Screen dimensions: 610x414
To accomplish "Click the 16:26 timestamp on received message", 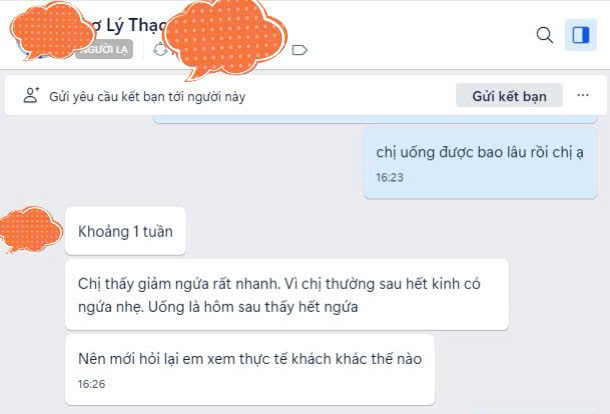I will coord(91,384).
